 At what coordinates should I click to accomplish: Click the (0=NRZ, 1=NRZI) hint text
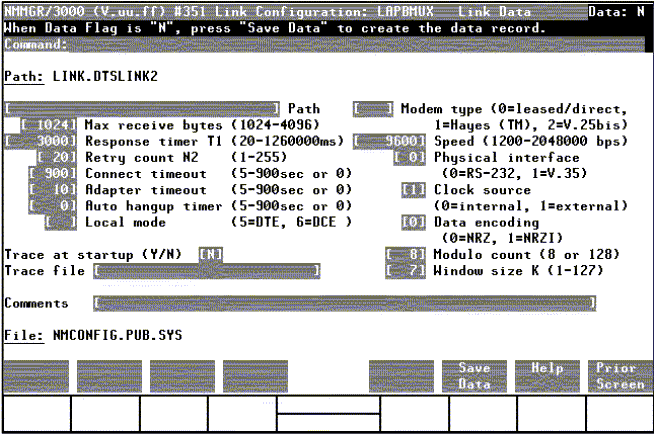[503, 238]
